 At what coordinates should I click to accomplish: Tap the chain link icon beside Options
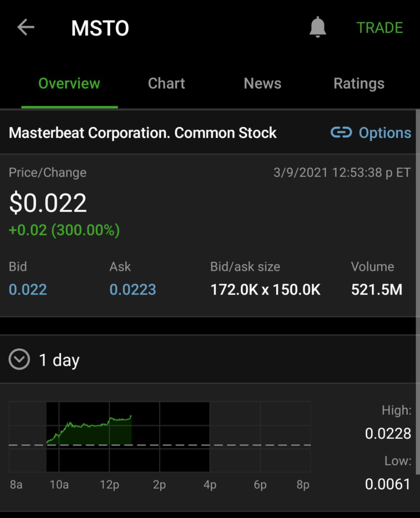coord(341,133)
